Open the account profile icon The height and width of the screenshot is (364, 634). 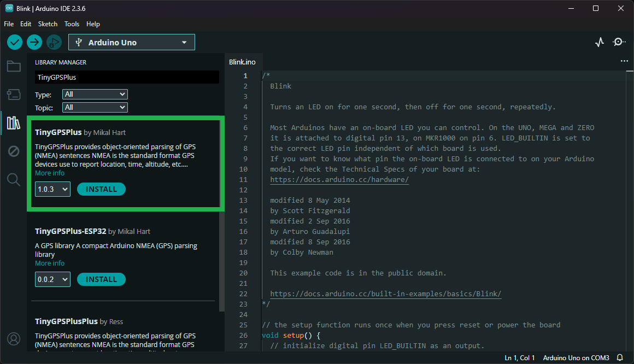(x=14, y=339)
